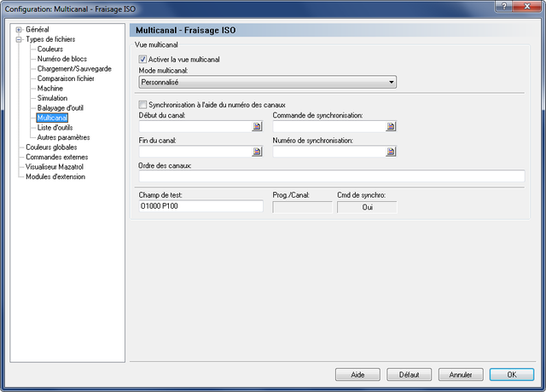The width and height of the screenshot is (546, 392).
Task: Open Comparaison fichier settings
Action: click(66, 78)
